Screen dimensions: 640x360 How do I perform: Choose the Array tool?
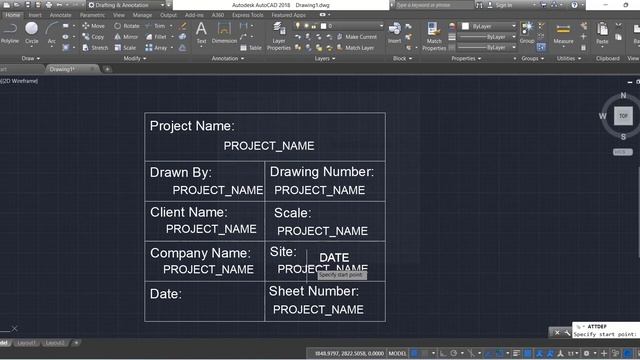point(156,48)
